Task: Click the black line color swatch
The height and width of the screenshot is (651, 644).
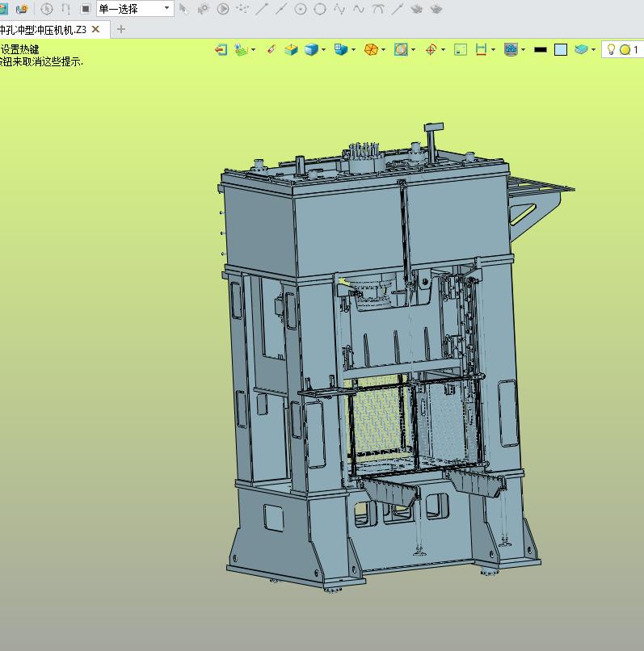Action: (540, 50)
